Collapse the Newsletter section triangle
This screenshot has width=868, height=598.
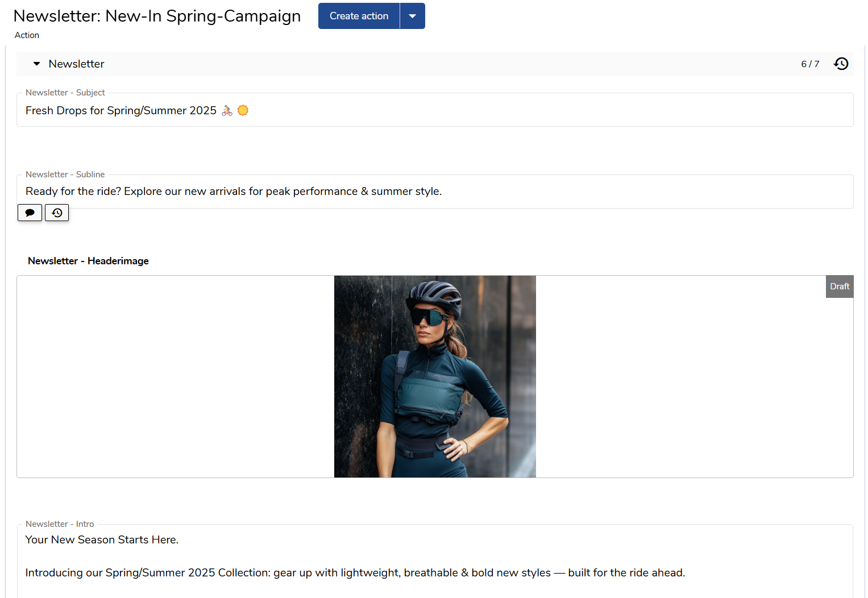(x=37, y=64)
